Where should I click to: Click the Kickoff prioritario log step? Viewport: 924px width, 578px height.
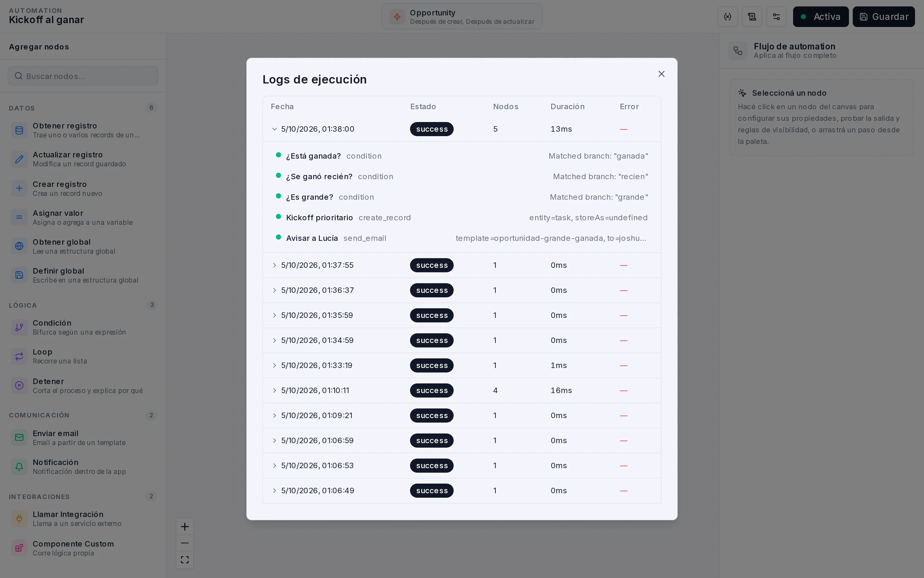point(462,217)
